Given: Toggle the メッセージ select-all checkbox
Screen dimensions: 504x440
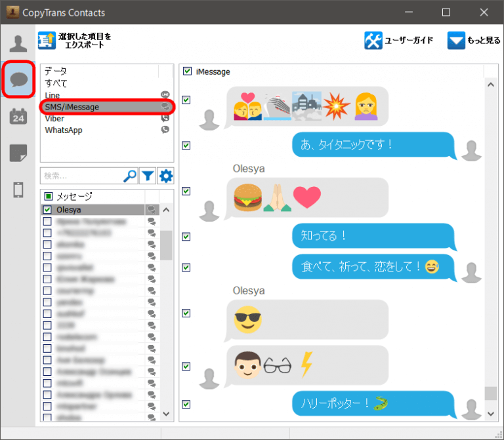Looking at the screenshot, I should [48, 196].
